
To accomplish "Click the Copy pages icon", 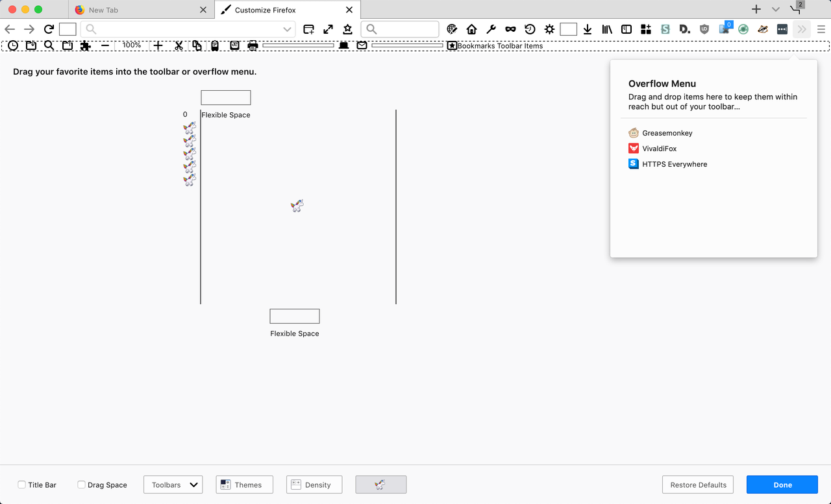I will pyautogui.click(x=197, y=45).
